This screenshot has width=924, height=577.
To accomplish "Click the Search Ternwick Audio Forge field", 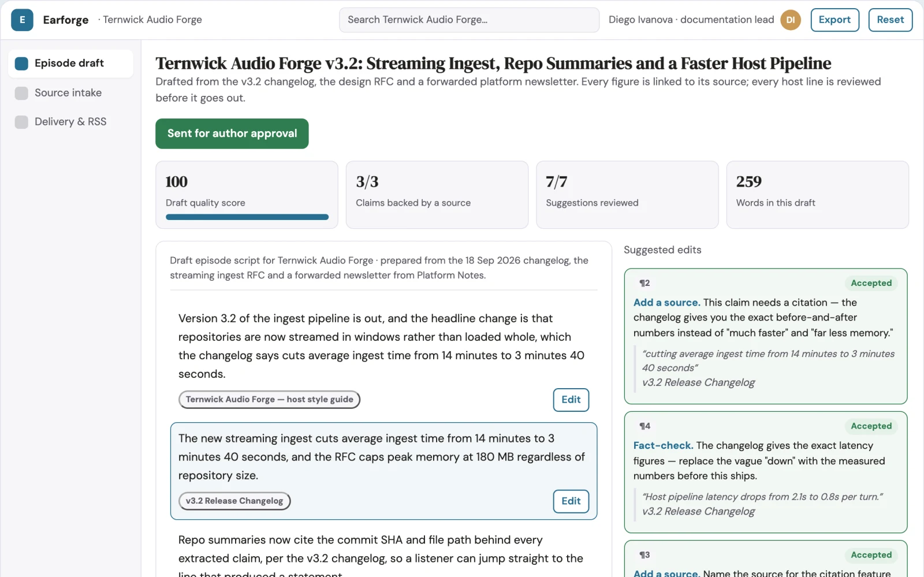I will coord(469,20).
